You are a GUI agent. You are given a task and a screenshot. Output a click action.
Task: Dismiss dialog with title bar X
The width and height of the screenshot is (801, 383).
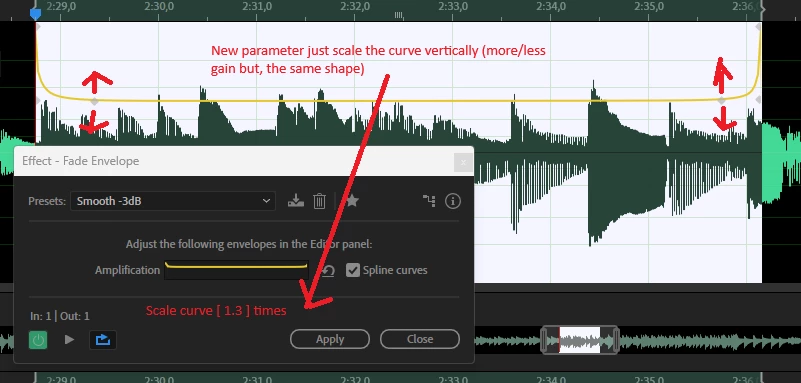(463, 162)
